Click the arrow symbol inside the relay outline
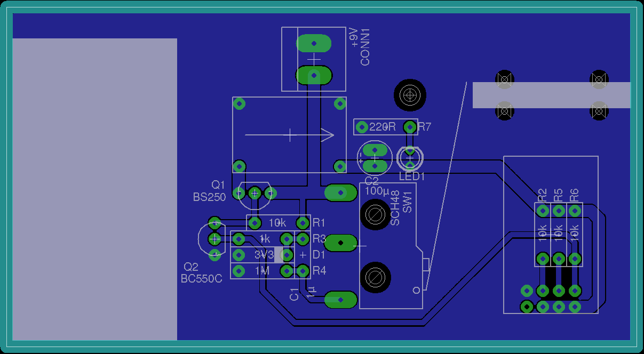The width and height of the screenshot is (644, 354). pyautogui.click(x=290, y=135)
